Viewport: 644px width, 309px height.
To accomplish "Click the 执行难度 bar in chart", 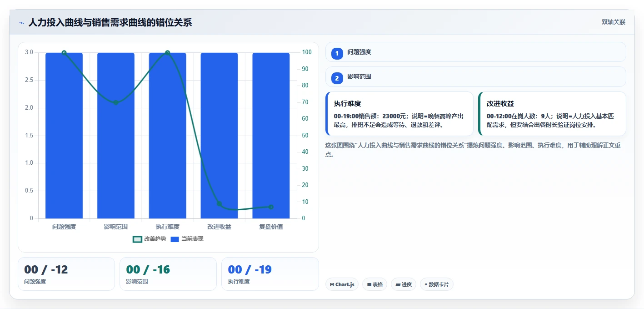I will pyautogui.click(x=168, y=136).
